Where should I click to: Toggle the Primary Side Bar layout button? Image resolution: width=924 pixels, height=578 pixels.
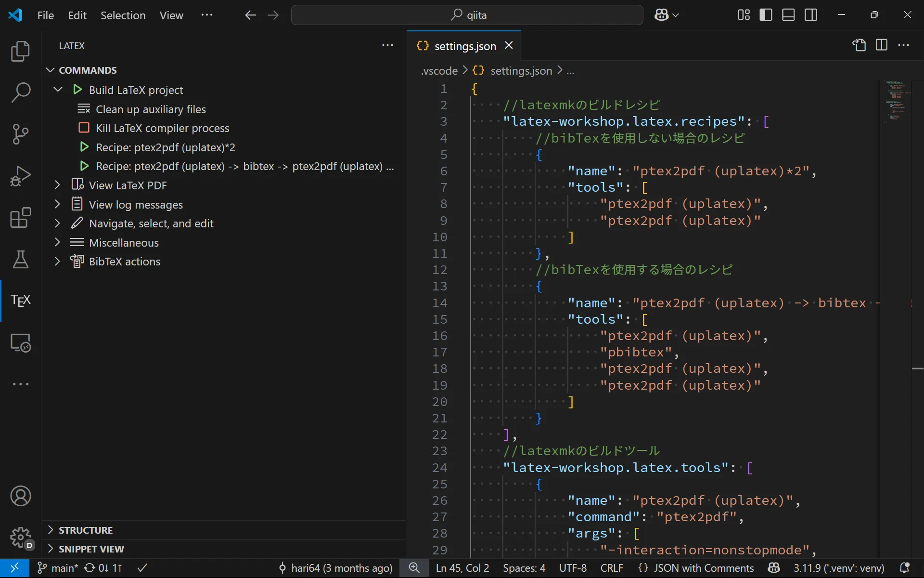(x=766, y=15)
